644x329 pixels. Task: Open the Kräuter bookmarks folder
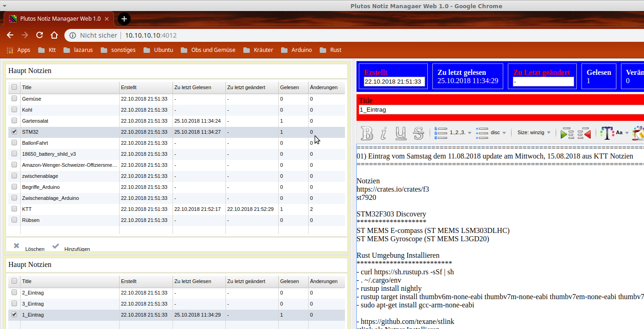(258, 50)
